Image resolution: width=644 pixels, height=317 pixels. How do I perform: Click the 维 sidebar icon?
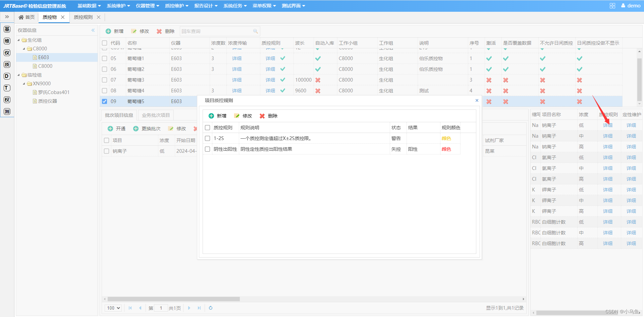coord(7,41)
